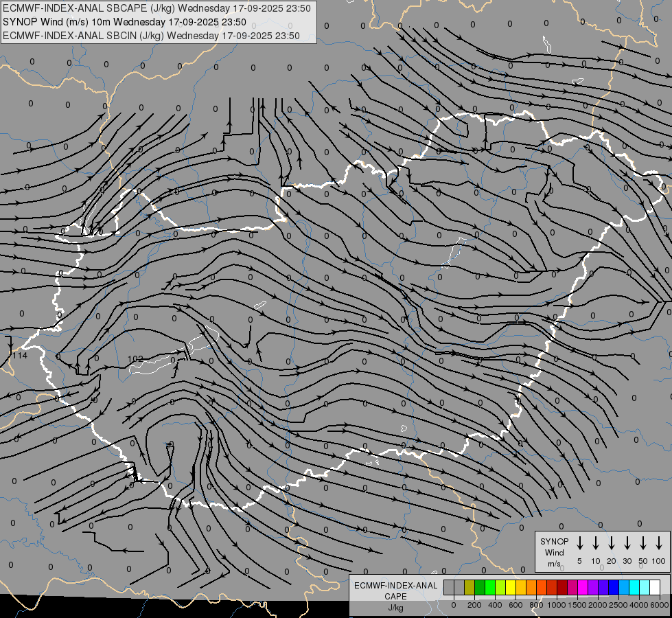Click the '2000' tick label on the CAPE scale
The height and width of the screenshot is (618, 672).
(598, 605)
